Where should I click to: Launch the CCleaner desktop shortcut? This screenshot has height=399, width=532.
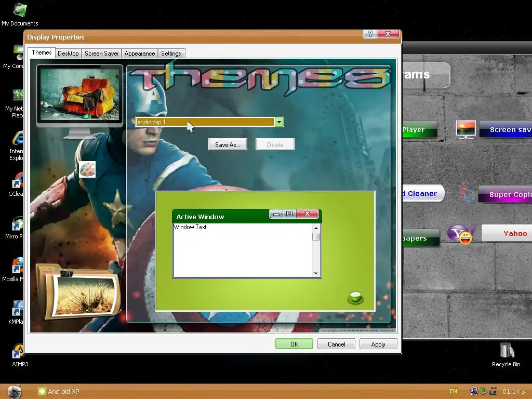coord(16,184)
